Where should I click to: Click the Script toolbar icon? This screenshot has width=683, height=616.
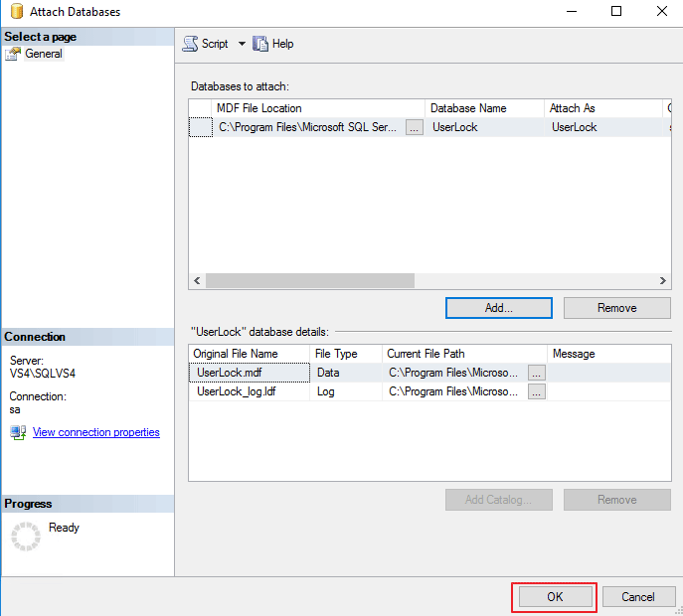(x=190, y=44)
